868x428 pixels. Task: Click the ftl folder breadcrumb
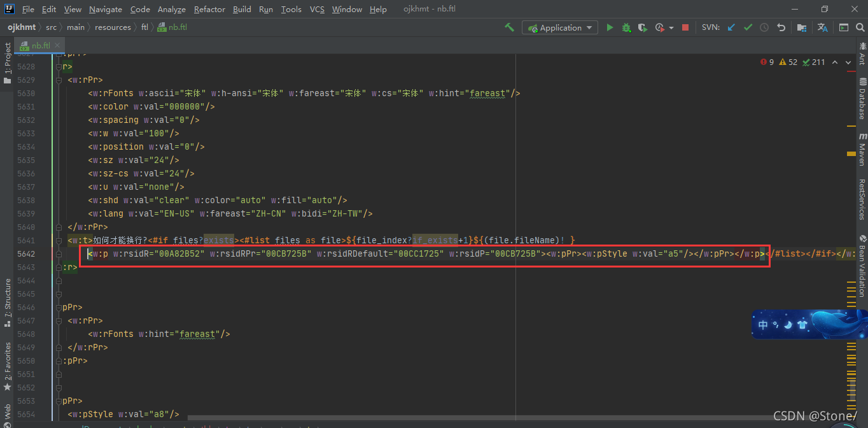click(x=144, y=27)
